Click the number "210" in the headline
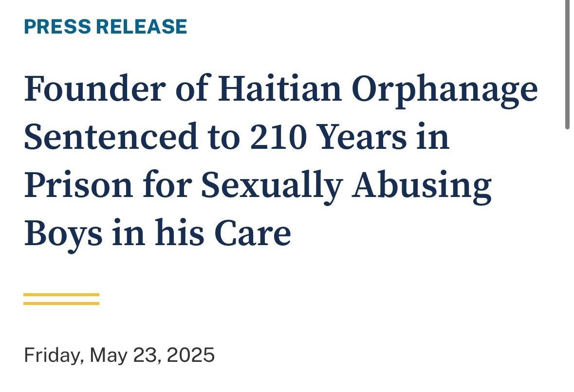 point(279,138)
